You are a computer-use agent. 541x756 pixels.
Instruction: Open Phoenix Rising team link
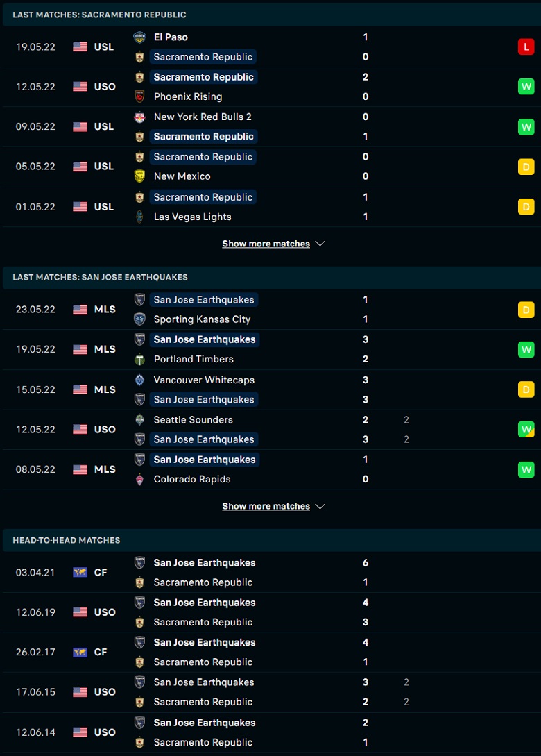(x=188, y=96)
